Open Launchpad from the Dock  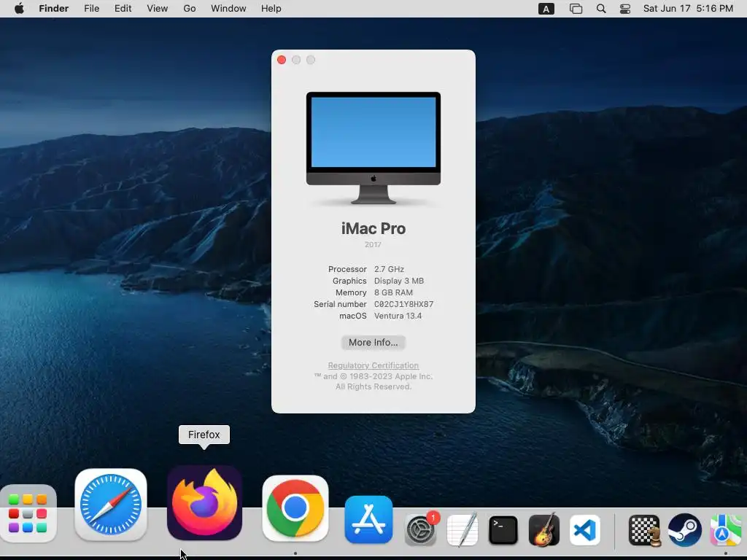[28, 514]
